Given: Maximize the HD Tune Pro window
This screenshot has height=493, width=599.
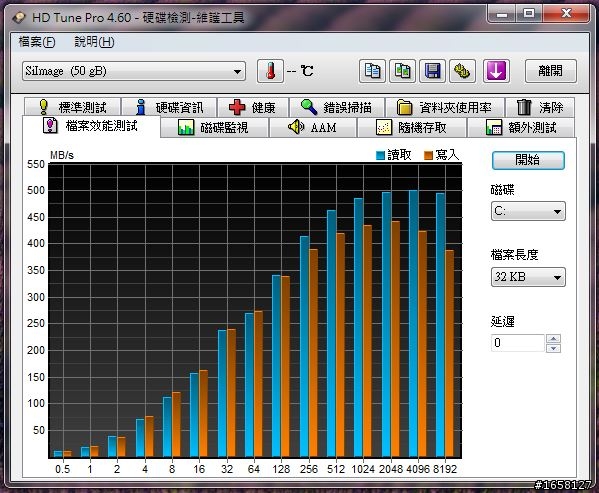Looking at the screenshot, I should (x=529, y=15).
